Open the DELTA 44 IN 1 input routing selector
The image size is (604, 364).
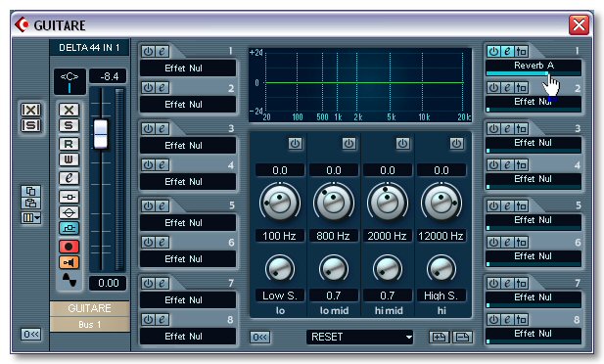(x=89, y=48)
